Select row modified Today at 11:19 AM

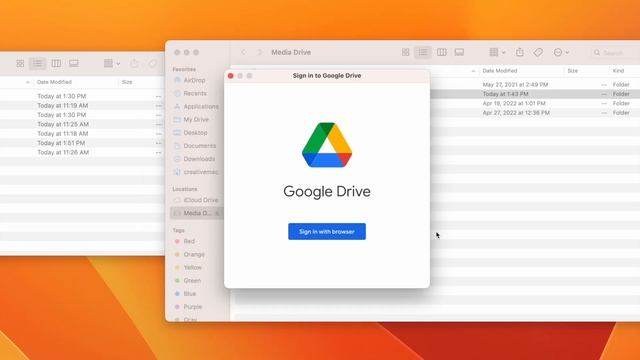[82, 105]
